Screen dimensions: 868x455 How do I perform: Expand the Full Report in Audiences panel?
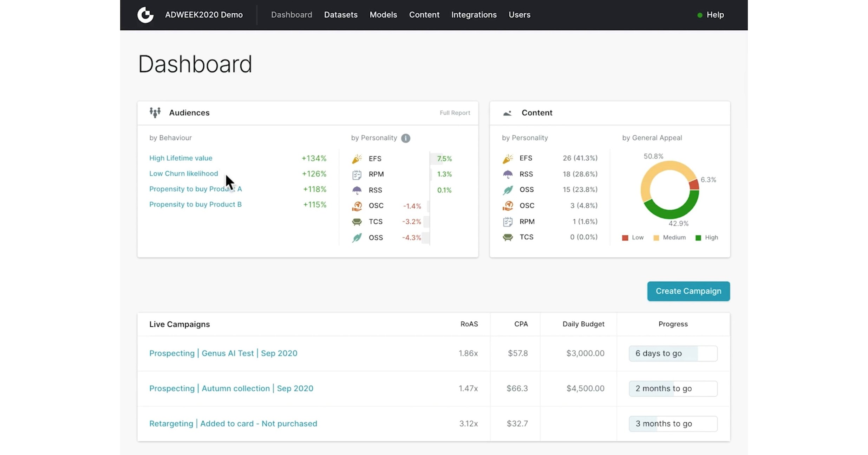tap(455, 113)
